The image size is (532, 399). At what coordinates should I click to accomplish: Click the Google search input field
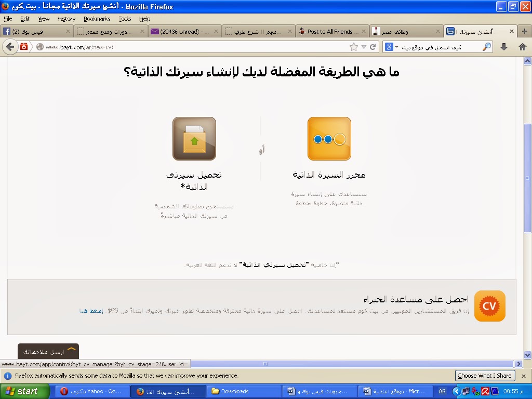(441, 47)
